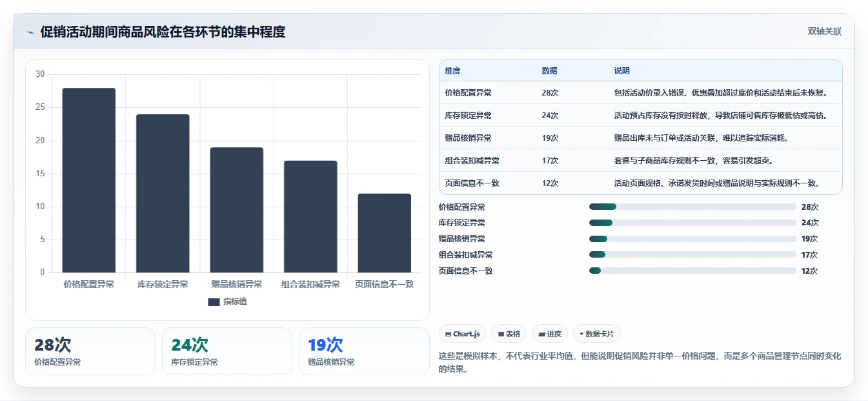Open the 24次 库存锁定异常 stat card

227,351
